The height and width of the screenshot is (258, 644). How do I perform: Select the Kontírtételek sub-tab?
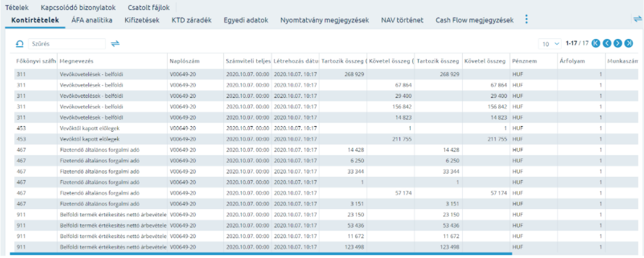click(35, 20)
